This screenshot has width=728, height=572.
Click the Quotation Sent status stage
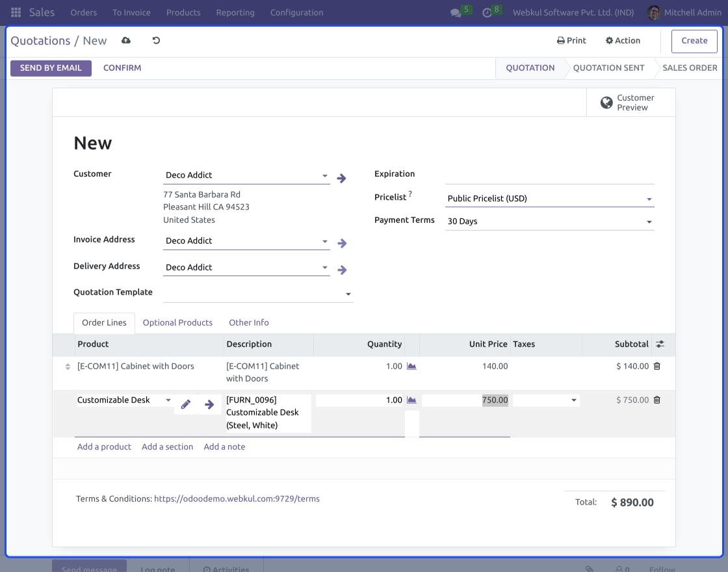pos(608,68)
